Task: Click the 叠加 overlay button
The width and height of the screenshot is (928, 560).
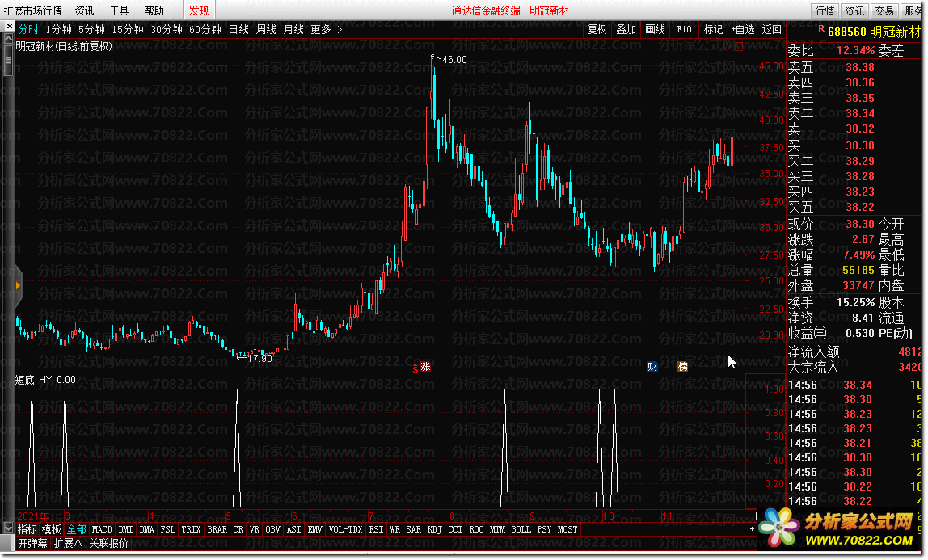Action: [626, 30]
